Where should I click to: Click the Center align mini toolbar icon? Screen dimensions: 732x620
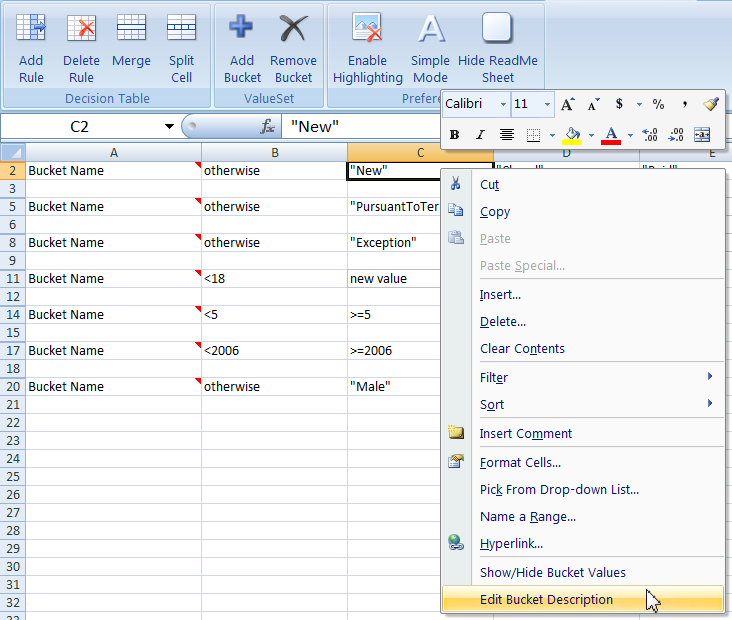pyautogui.click(x=507, y=135)
